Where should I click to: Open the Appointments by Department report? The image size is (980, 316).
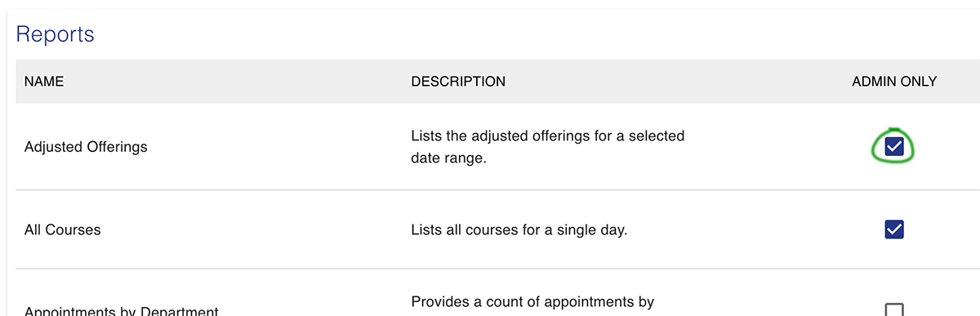pyautogui.click(x=122, y=311)
